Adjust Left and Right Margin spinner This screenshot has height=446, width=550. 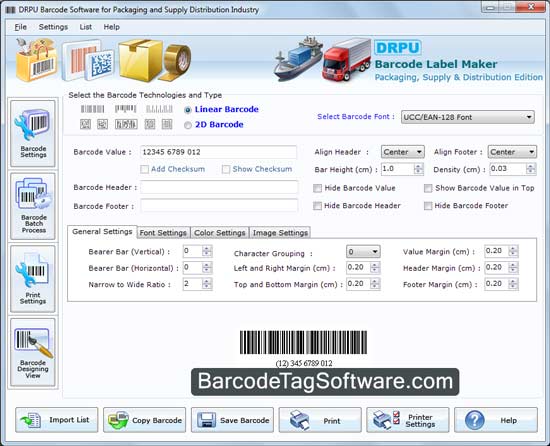[x=375, y=268]
